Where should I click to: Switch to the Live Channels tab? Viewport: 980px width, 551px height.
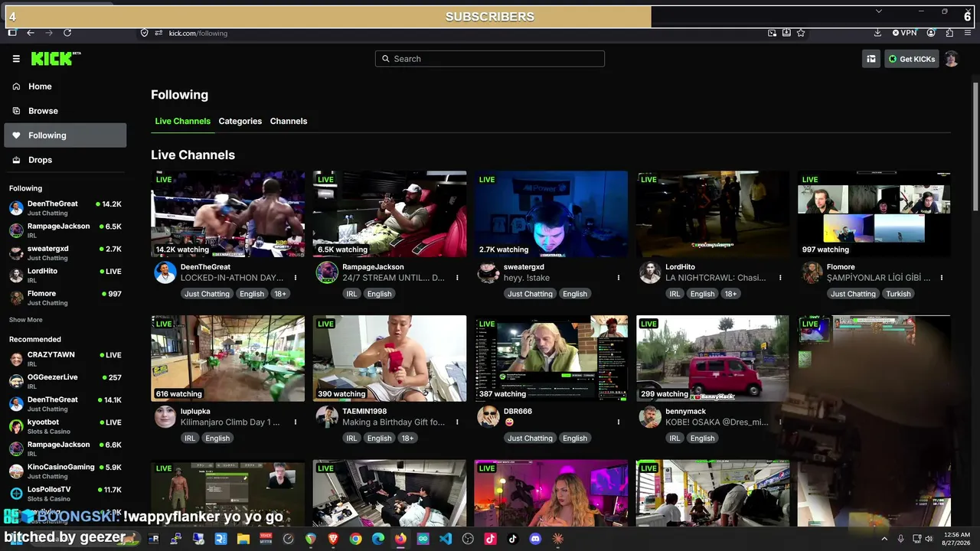182,121
